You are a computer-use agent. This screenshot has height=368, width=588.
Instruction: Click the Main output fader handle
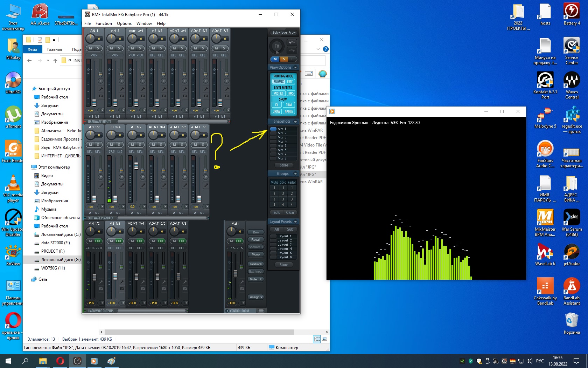[235, 273]
